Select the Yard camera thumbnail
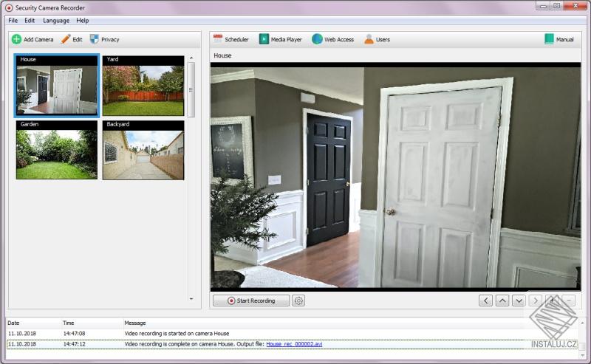 (x=143, y=86)
